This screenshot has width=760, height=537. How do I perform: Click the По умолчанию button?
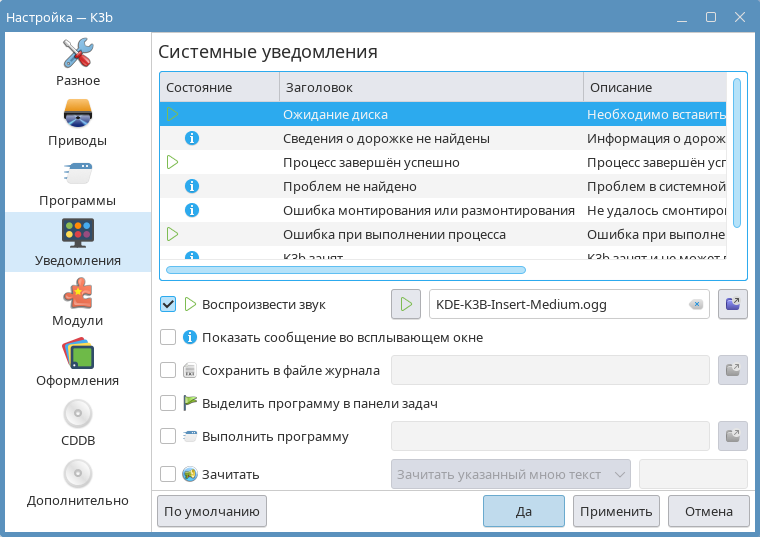click(212, 511)
